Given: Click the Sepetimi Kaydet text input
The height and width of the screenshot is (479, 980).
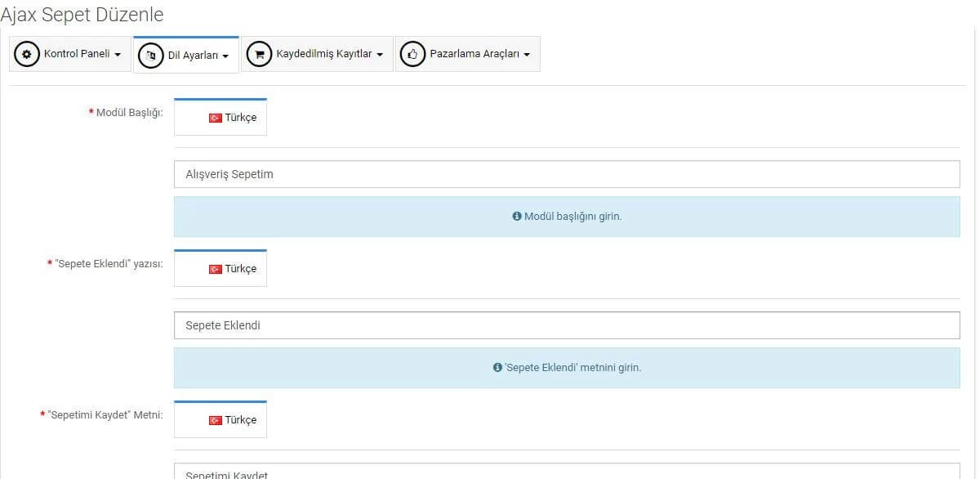Looking at the screenshot, I should click(x=567, y=472).
